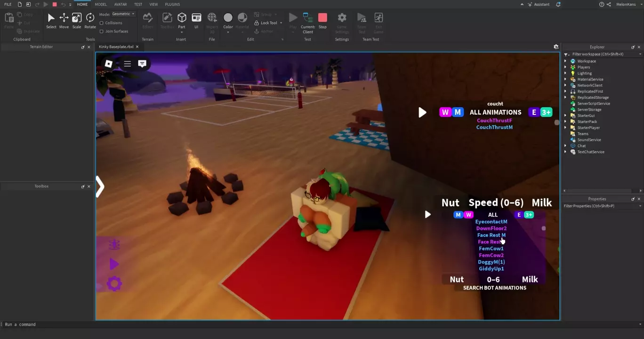Click the Current Client view icon
Screen dimensions: 644x339
(x=308, y=18)
